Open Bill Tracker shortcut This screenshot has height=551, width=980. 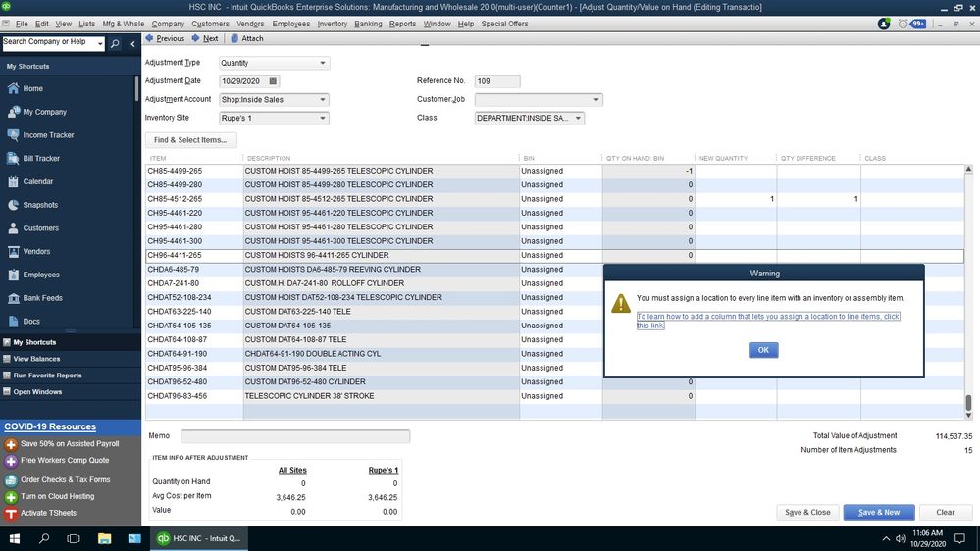click(41, 158)
